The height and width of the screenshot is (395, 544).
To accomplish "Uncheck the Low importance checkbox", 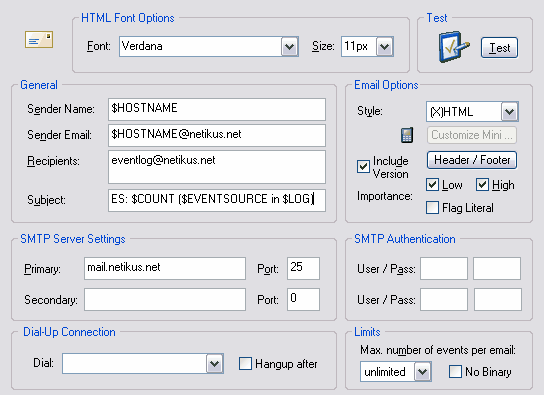I will pyautogui.click(x=432, y=184).
